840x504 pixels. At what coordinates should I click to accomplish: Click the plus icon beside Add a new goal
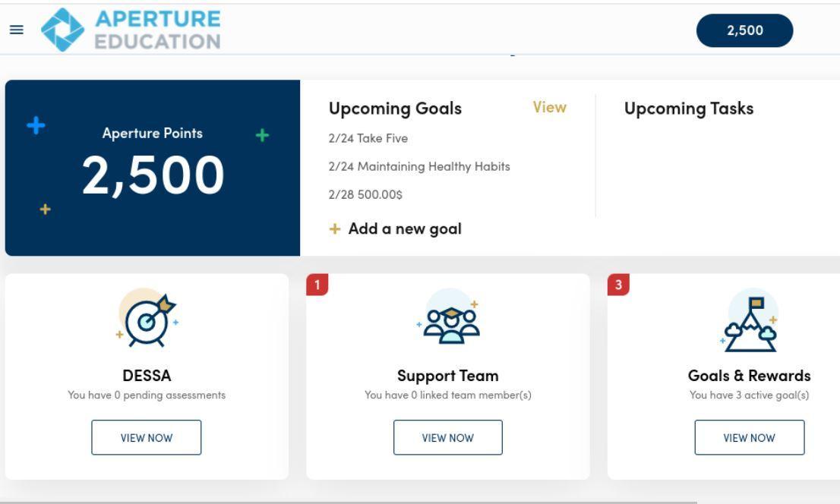(335, 228)
